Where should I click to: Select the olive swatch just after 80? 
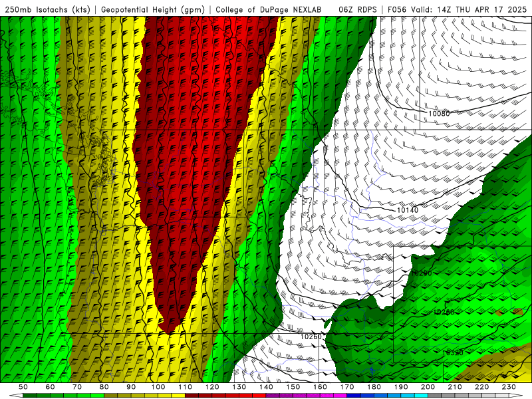110,396
